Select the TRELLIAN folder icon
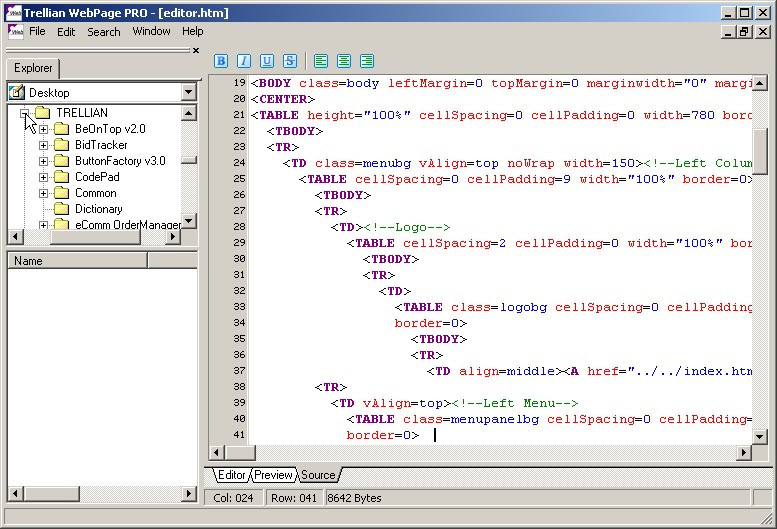Viewport: 777px width, 529px height. pyautogui.click(x=43, y=112)
